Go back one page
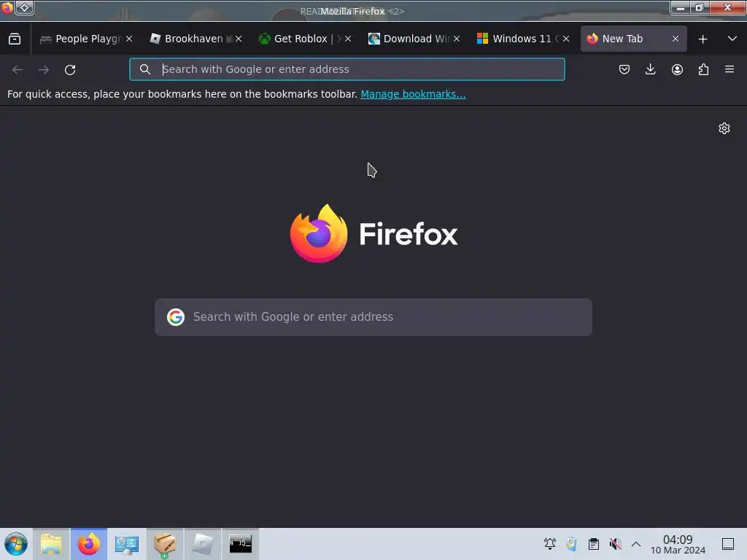 coord(18,69)
